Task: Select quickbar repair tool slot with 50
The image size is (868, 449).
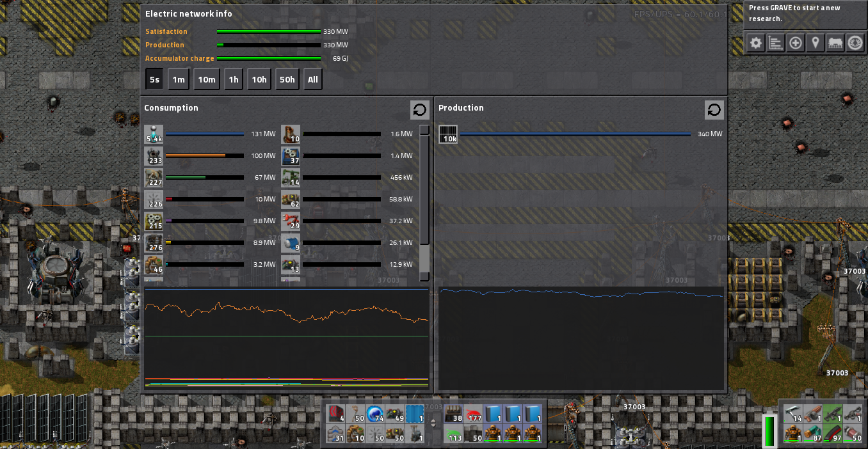Action: coord(357,414)
